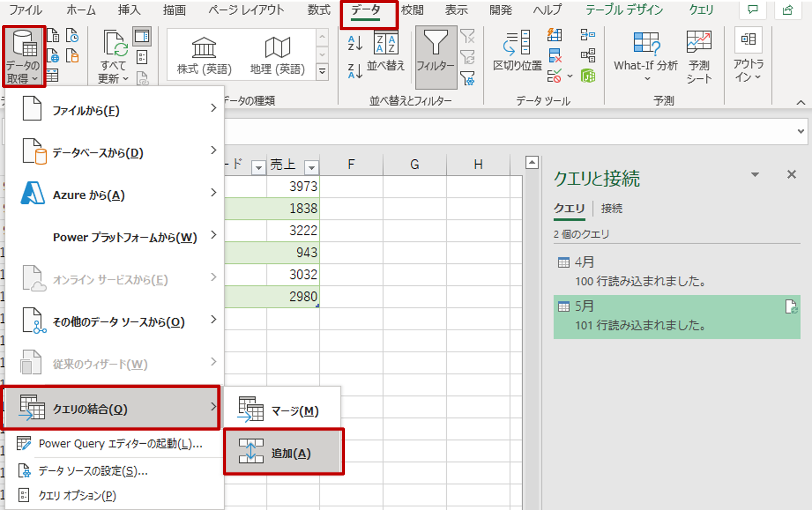812x510 pixels.
Task: Select cell containing 3973
Action: (293, 186)
